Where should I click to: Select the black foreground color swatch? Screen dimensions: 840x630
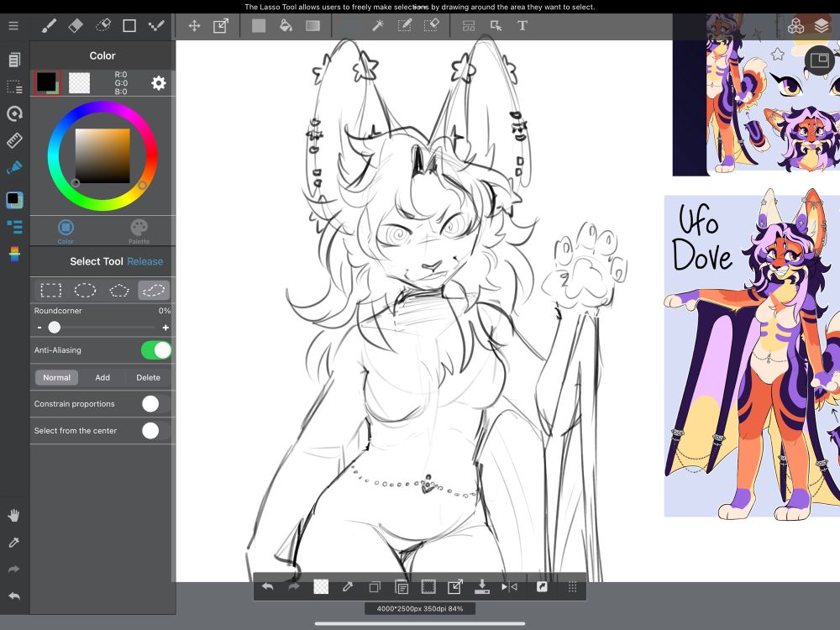click(46, 82)
